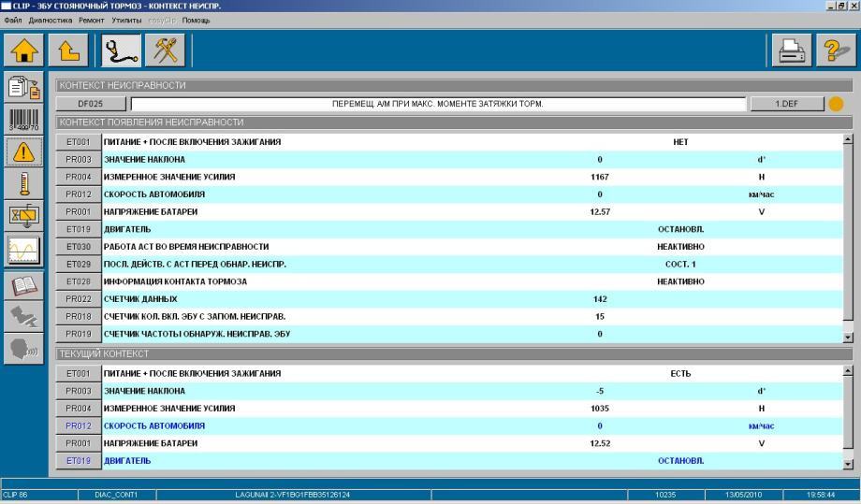
Task: Click the printer icon
Action: (x=791, y=50)
